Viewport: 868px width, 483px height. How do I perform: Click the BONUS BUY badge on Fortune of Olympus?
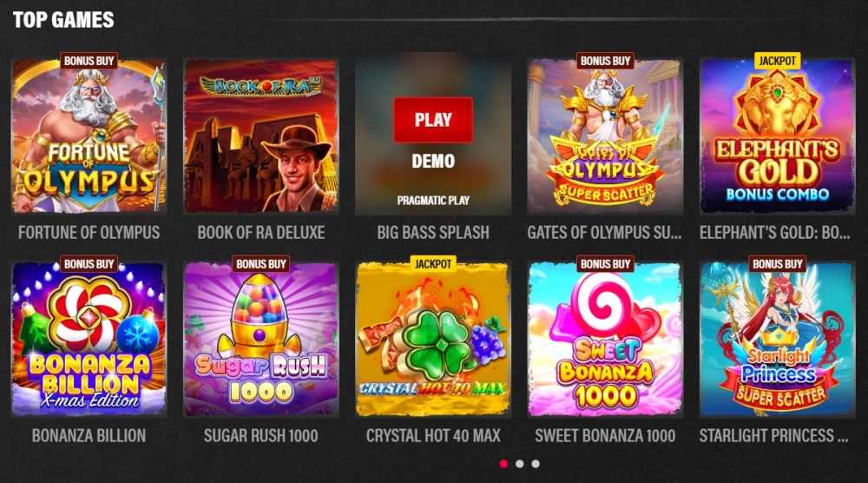click(x=89, y=61)
